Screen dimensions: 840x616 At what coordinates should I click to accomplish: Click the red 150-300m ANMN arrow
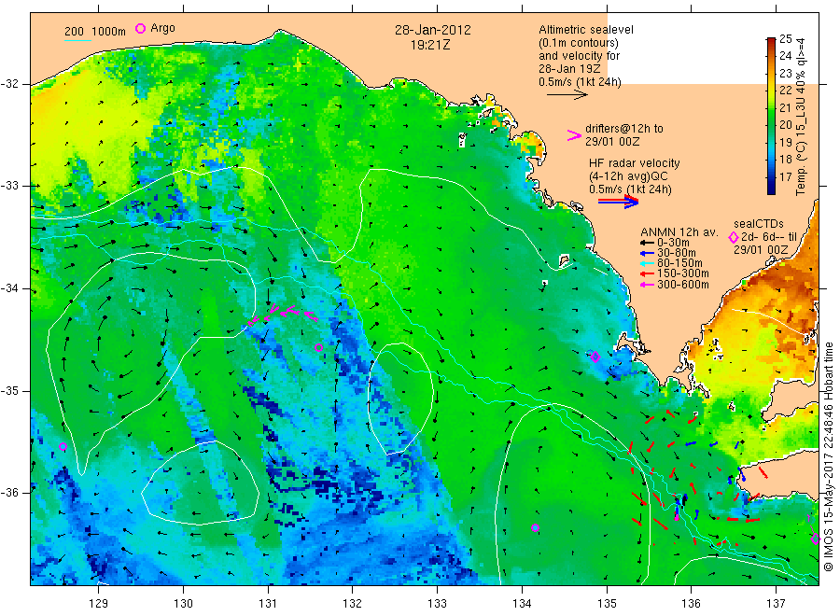647,273
